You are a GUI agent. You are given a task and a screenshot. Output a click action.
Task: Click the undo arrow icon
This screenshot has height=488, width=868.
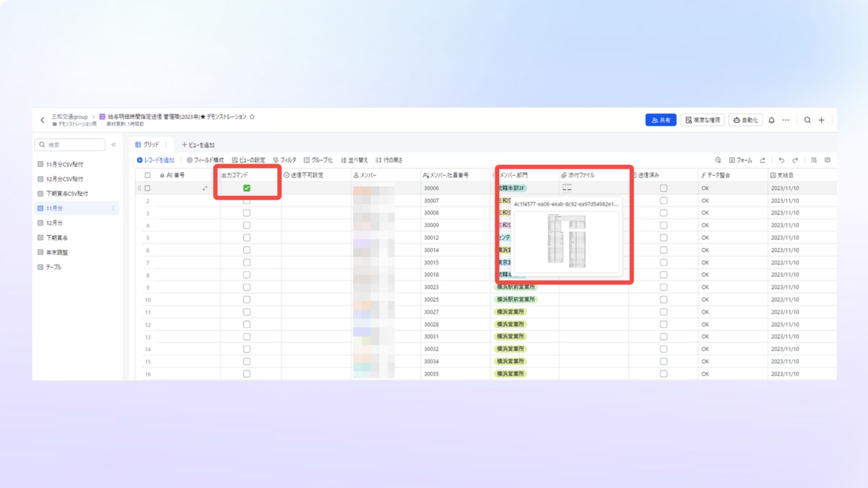coord(781,160)
